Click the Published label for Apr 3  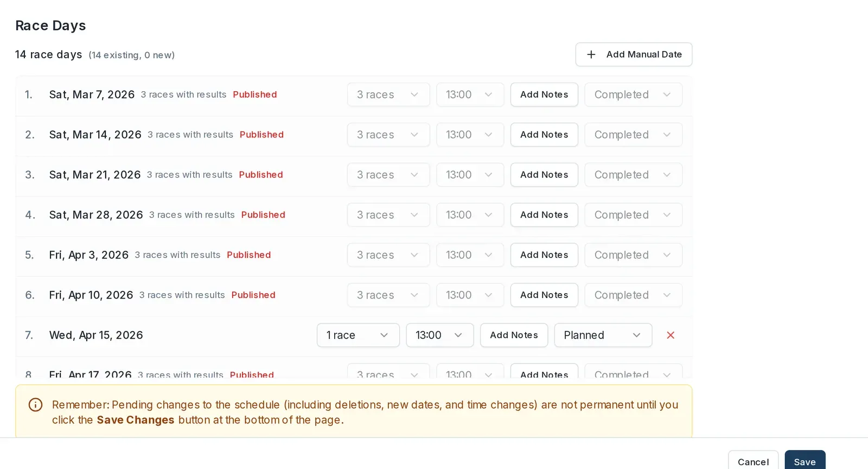pyautogui.click(x=248, y=255)
